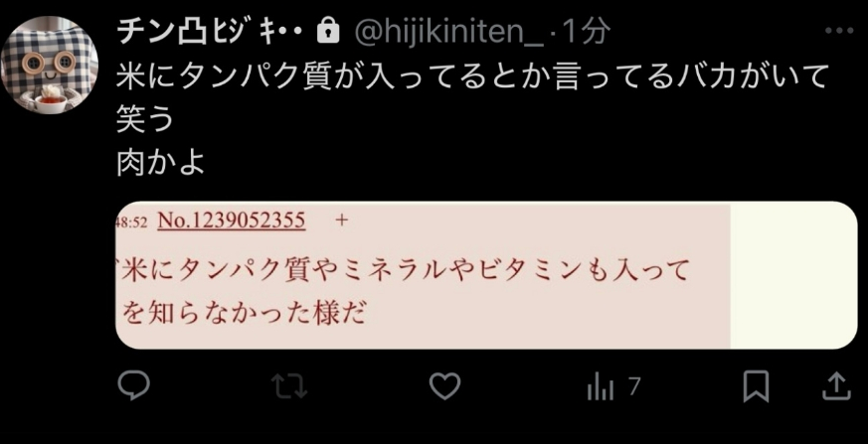Open the view analytics bar chart icon
868x444 pixels.
[601, 386]
